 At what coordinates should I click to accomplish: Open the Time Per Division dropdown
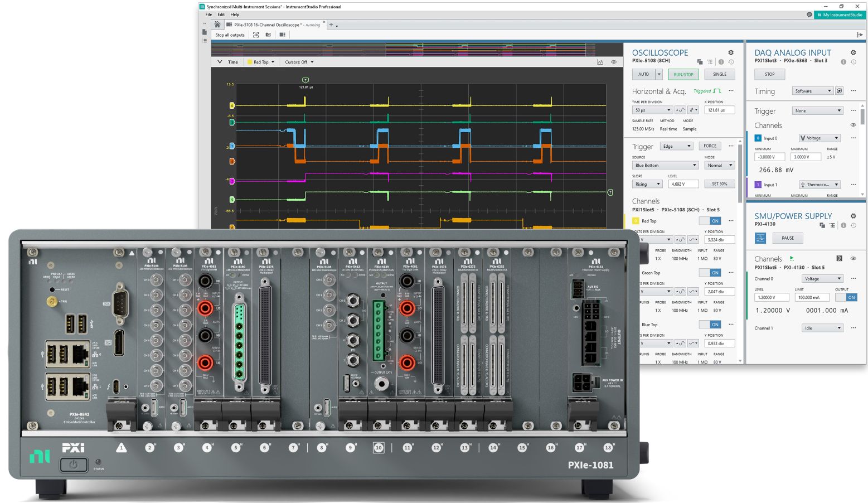pos(652,110)
